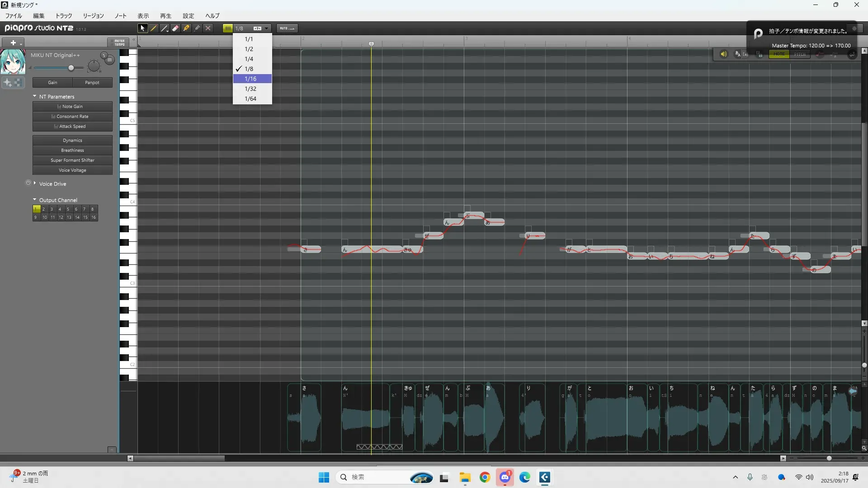
Task: Open the Chrome taskbar icon
Action: pos(485,478)
